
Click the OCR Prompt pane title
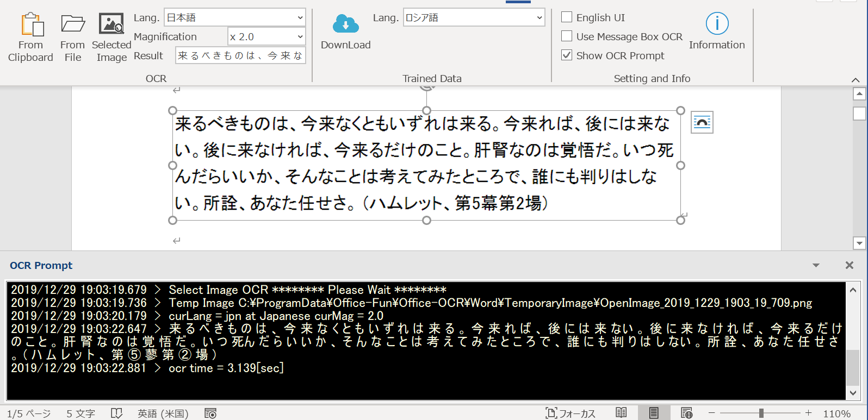point(41,265)
